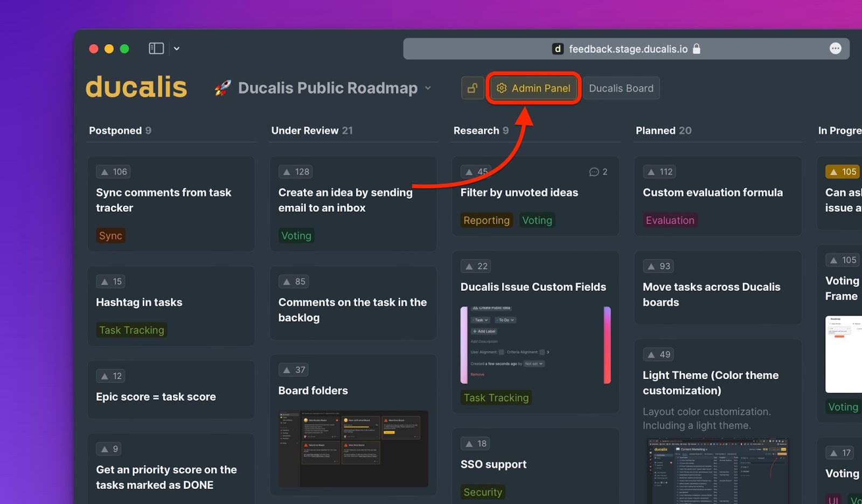Open 'SSO support' idea
862x504 pixels.
click(x=493, y=464)
